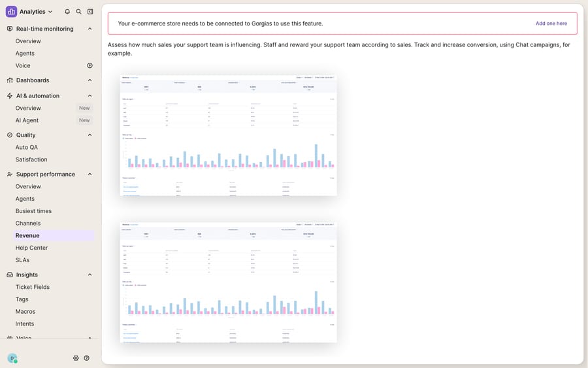Collapse the Support performance chevron

pos(90,175)
